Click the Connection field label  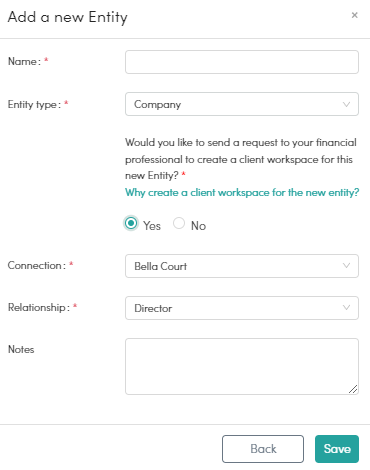click(37, 265)
